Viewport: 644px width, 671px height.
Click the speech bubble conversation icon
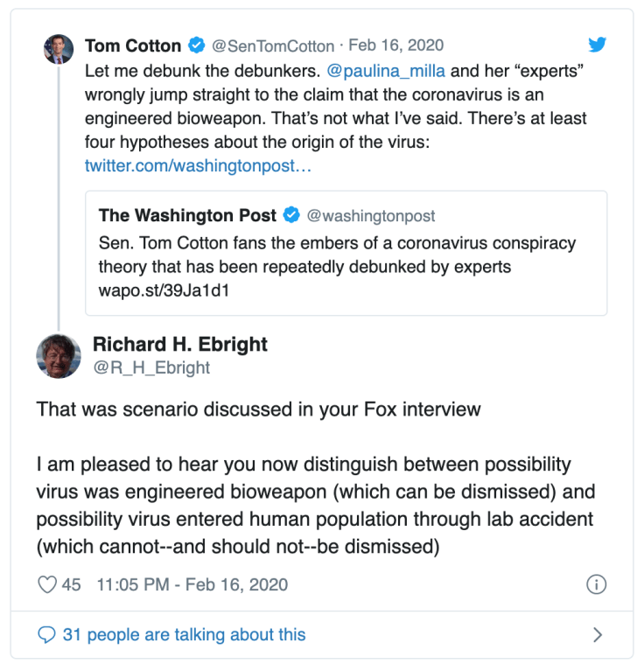[47, 634]
